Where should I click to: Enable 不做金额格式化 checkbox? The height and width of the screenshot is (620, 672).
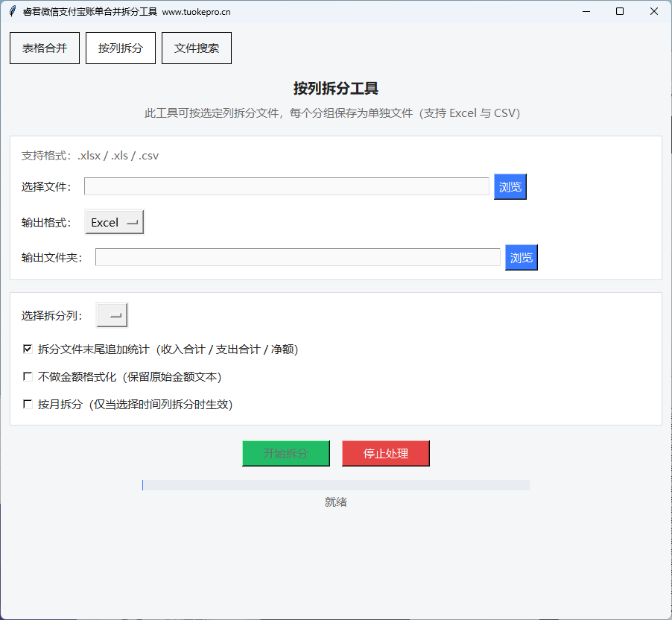(x=28, y=376)
